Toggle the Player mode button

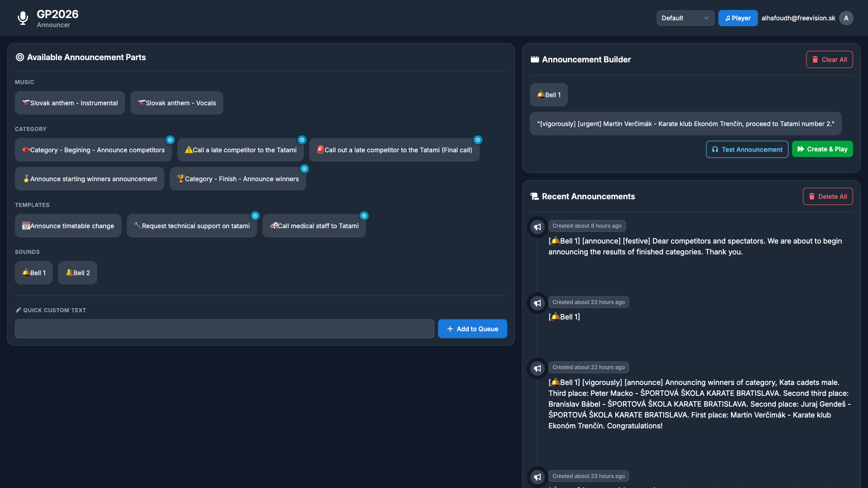point(737,18)
